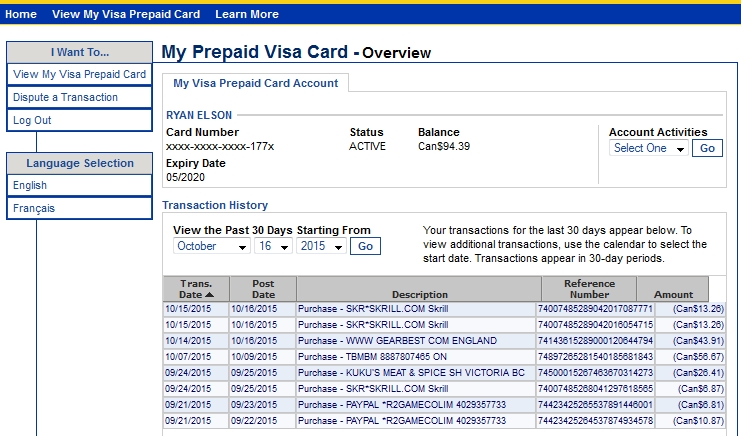Open the day dropdown showing 16
This screenshot has width=741, height=436.
click(273, 246)
